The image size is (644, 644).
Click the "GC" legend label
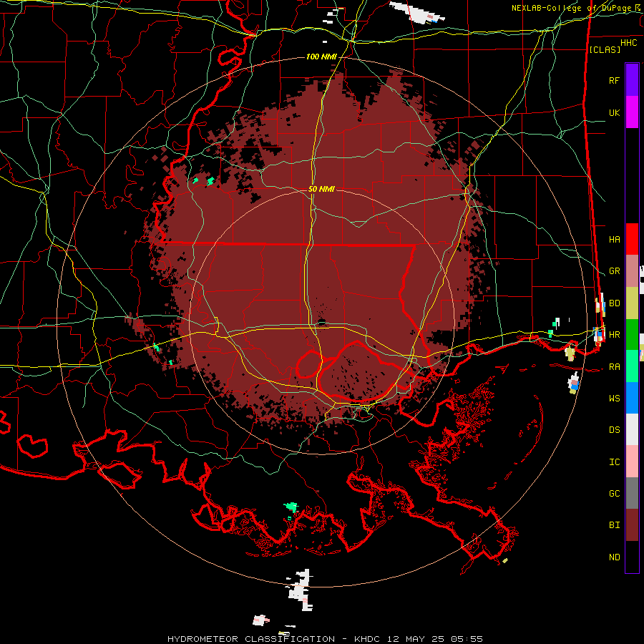tap(614, 494)
